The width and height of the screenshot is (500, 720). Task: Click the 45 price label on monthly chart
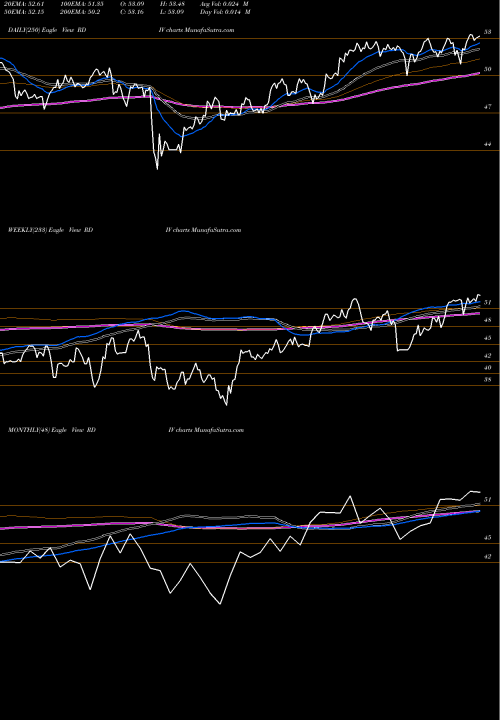coord(488,538)
